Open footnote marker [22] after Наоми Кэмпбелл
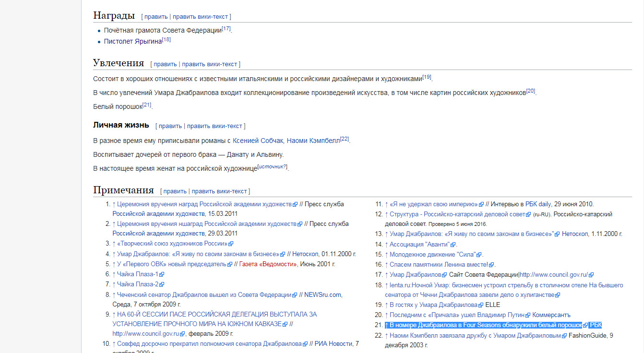Screen dimensions: 644x353 345,139
